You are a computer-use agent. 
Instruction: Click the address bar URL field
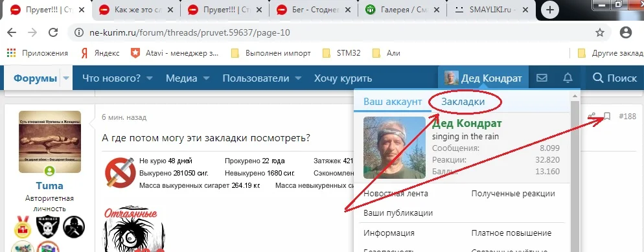[332, 32]
